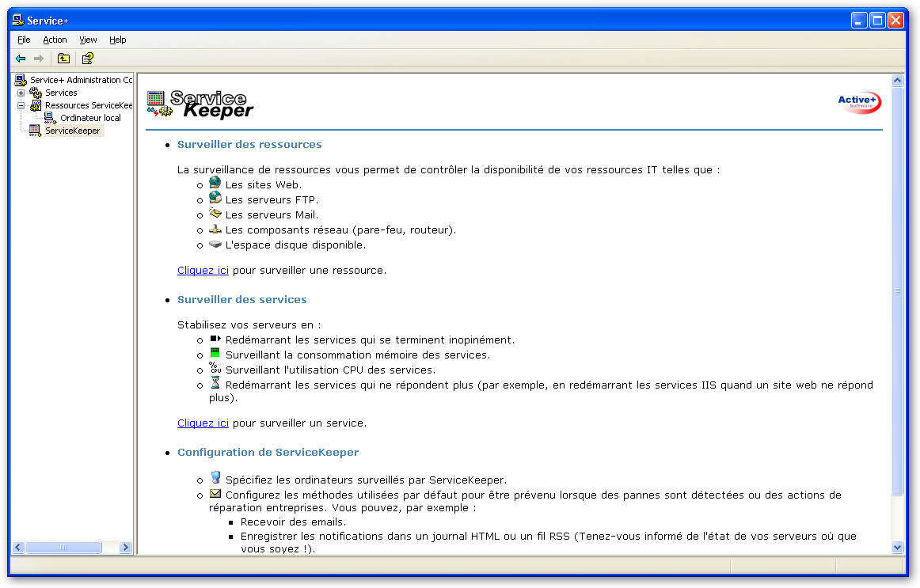920x588 pixels.
Task: Click the tree pane horizontal scrollbar thumb
Action: coord(63,548)
